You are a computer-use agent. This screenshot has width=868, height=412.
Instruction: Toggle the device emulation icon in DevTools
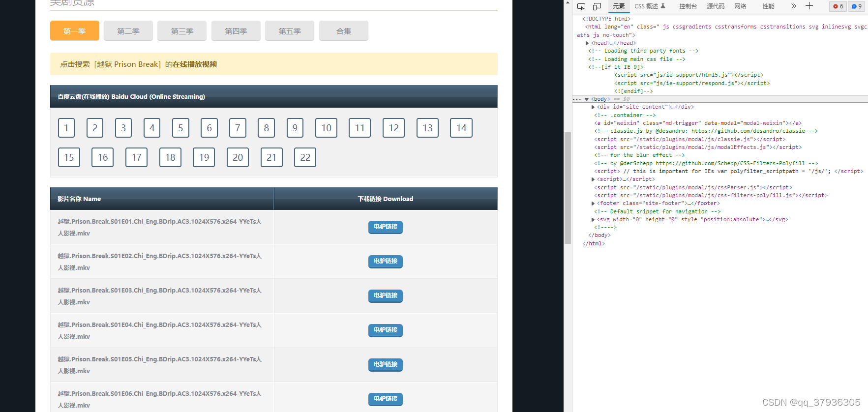point(597,6)
